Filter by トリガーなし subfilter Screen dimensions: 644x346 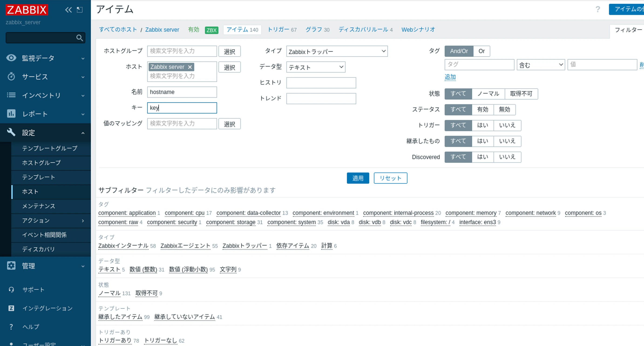pos(160,340)
